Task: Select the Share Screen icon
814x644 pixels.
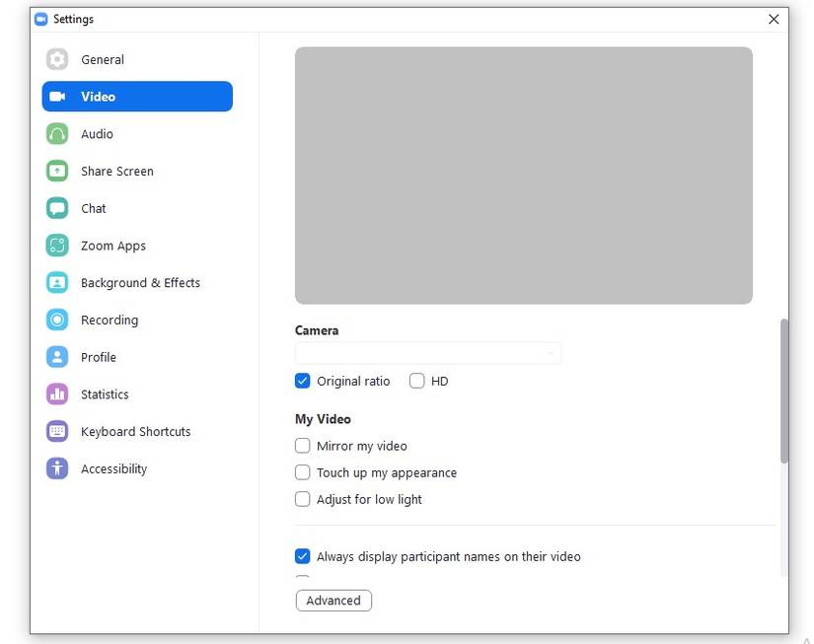Action: tap(57, 172)
